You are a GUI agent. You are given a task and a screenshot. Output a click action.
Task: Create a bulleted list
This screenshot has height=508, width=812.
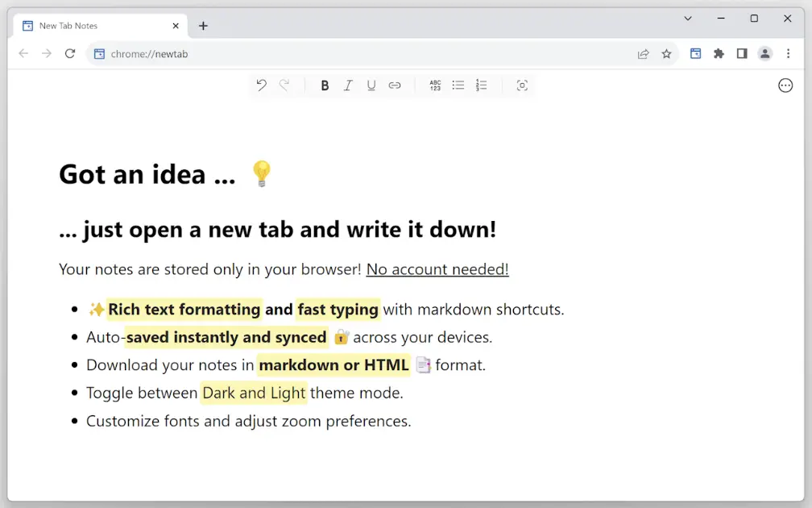[x=458, y=85]
